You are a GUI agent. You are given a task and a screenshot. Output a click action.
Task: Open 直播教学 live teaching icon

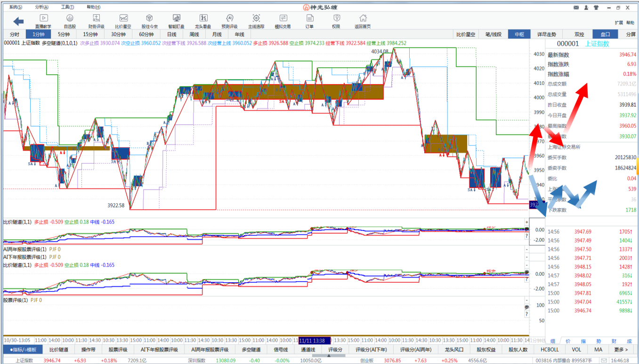point(43,21)
